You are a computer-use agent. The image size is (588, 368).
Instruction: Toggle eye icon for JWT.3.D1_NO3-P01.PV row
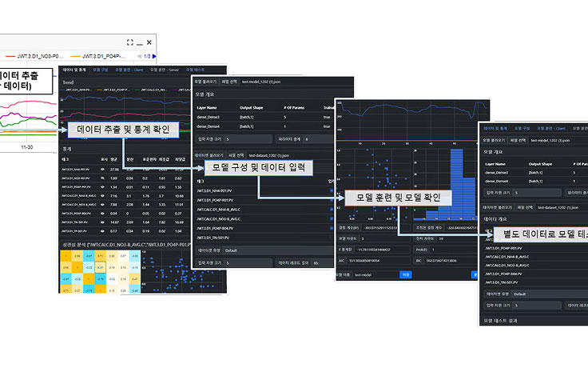104,178
